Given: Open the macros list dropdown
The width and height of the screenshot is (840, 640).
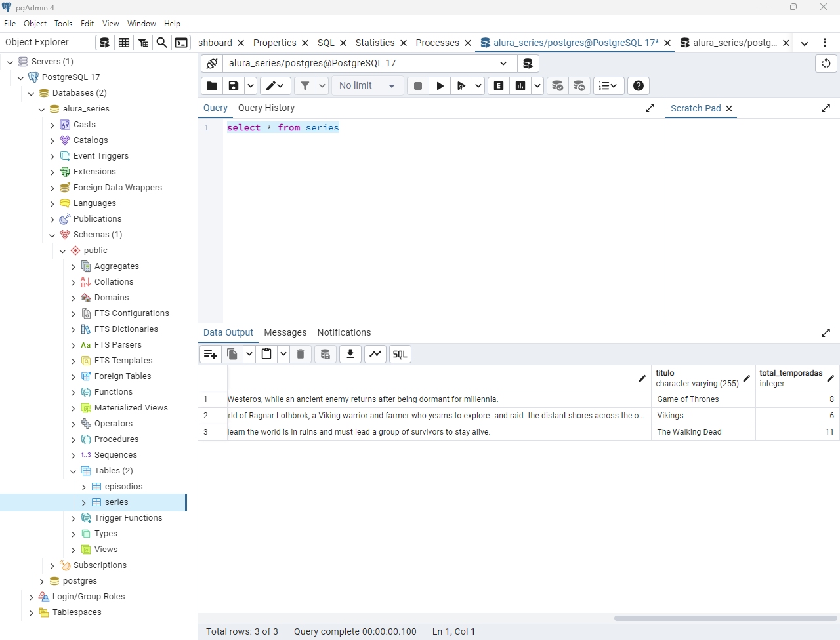Looking at the screenshot, I should [x=609, y=86].
